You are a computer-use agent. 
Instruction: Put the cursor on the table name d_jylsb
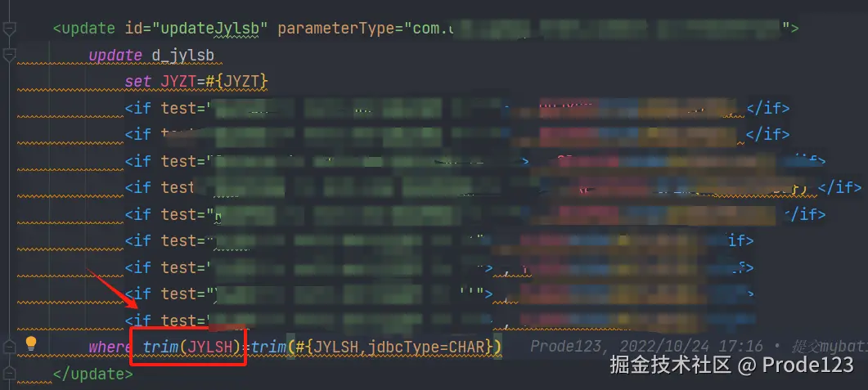(x=182, y=56)
